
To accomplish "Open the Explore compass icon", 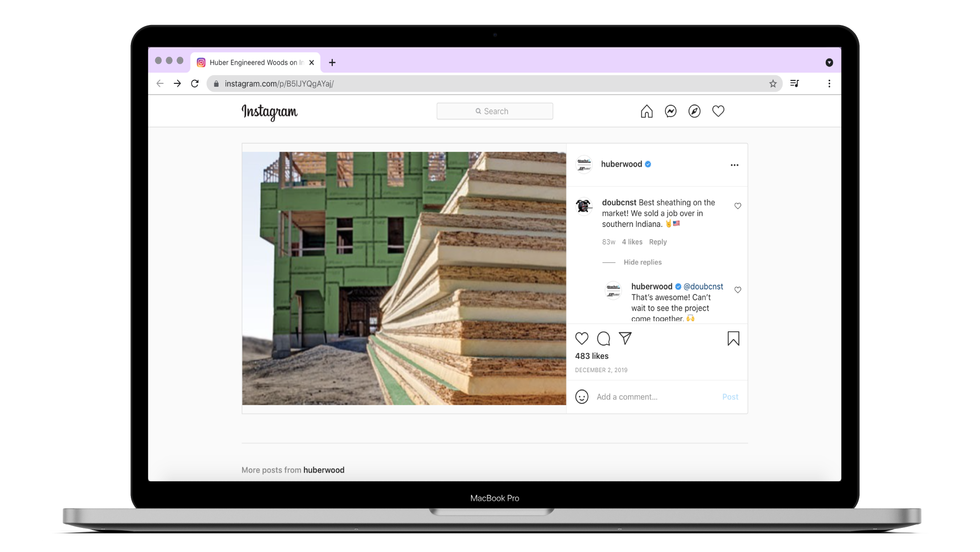I will click(694, 111).
